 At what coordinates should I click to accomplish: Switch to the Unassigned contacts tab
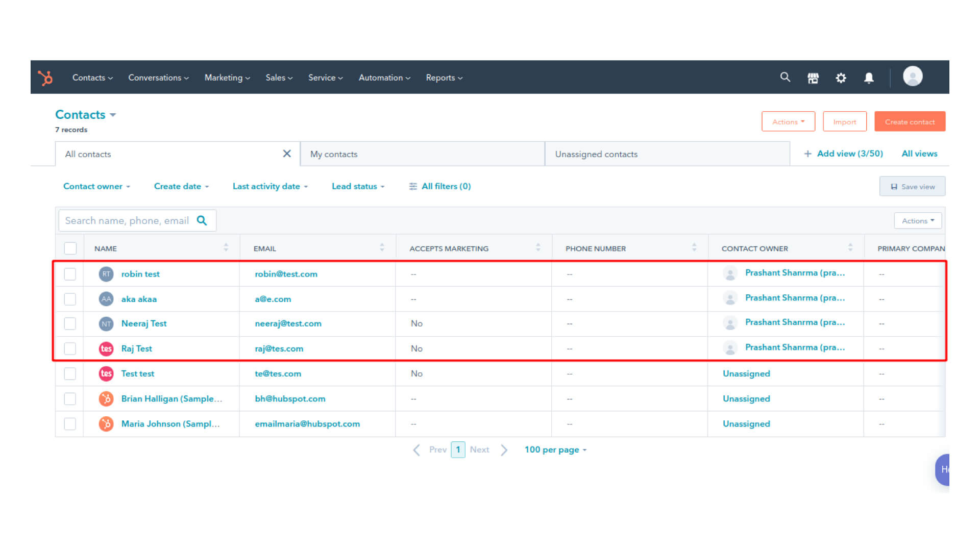[596, 154]
